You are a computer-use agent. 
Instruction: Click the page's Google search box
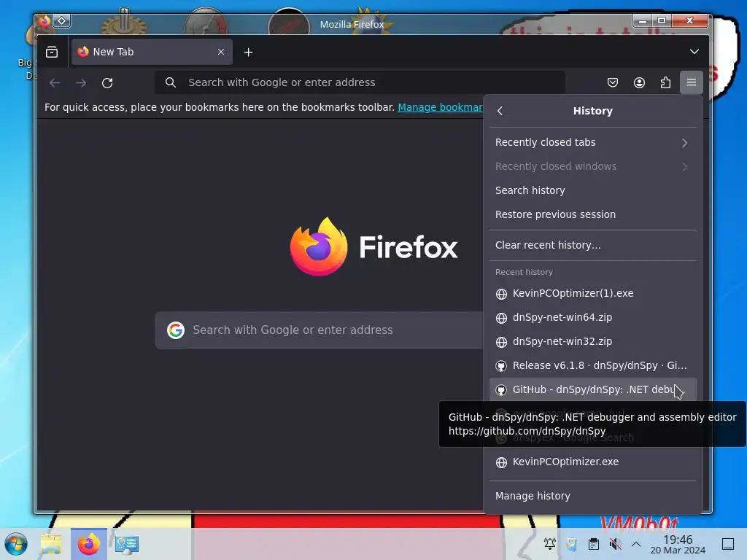pyautogui.click(x=320, y=330)
